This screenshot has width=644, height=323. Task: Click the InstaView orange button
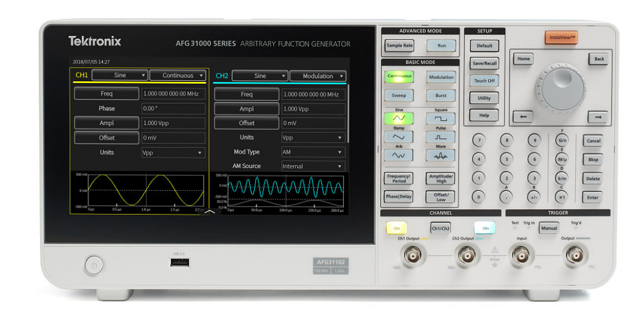[x=561, y=38]
